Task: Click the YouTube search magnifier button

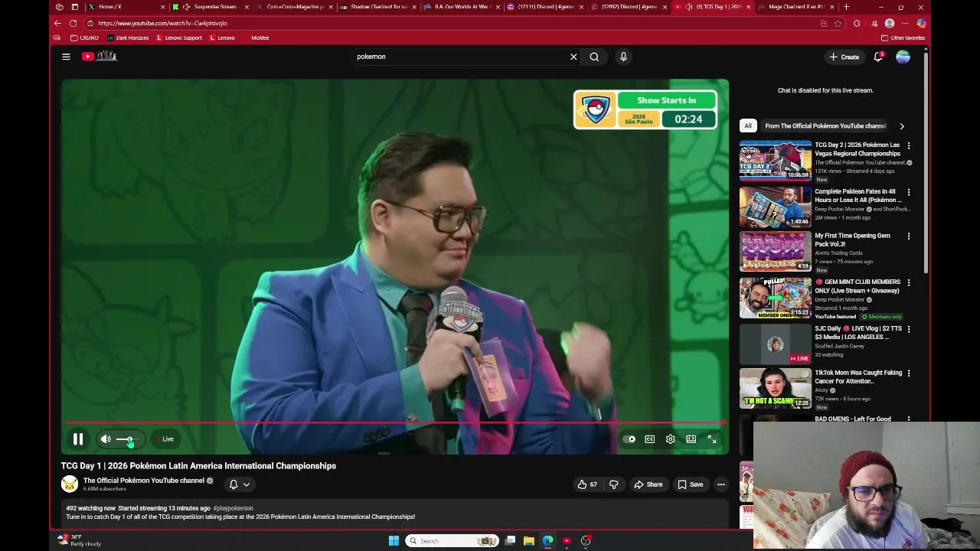Action: (x=594, y=57)
